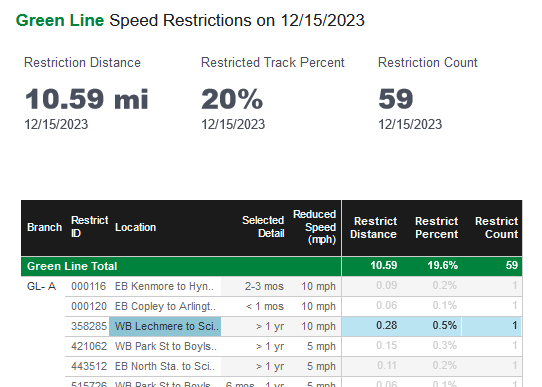Viewport: 542px width, 387px height.
Task: Click the Reduced Speed (mph) header
Action: 315,227
